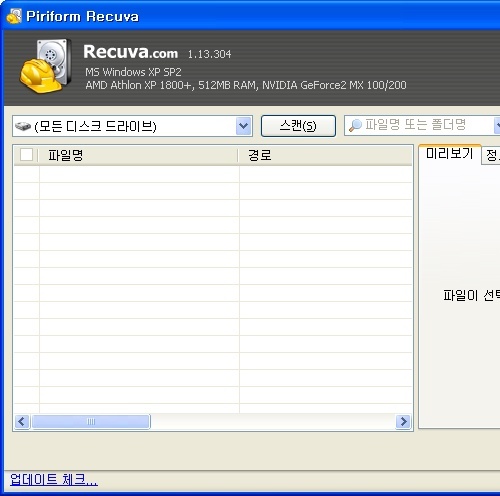Toggle the select-all checkbox in list header
Screen dimensions: 500x496
pyautogui.click(x=26, y=155)
